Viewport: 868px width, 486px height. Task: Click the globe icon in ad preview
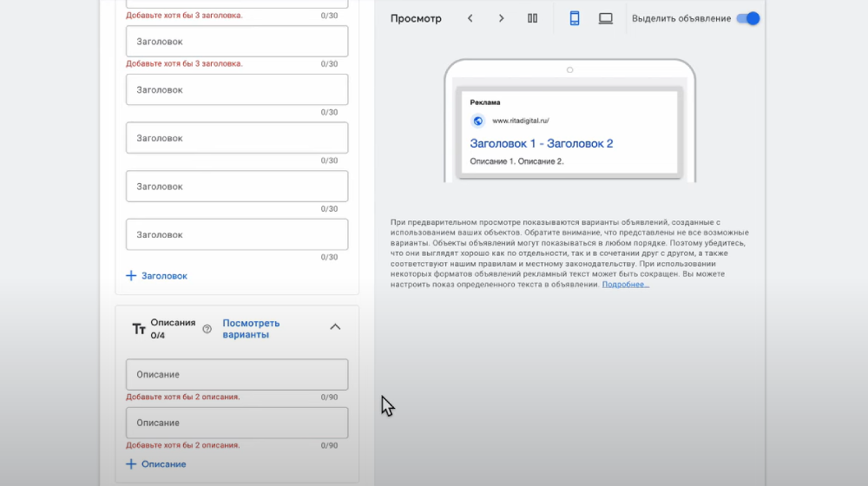[x=477, y=121]
